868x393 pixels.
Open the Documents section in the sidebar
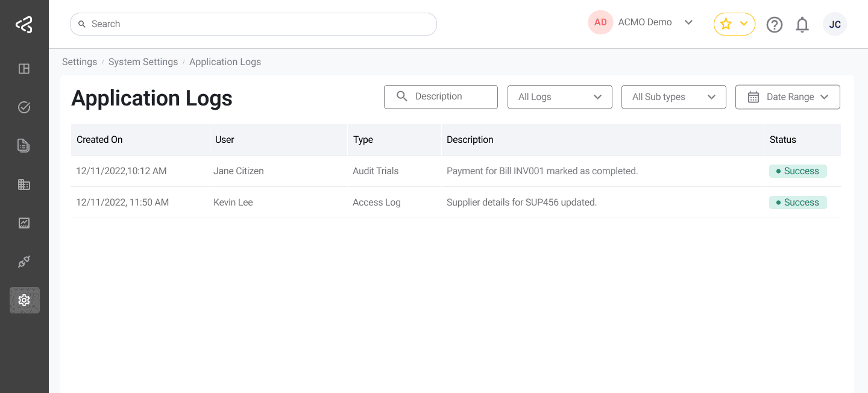(x=24, y=145)
